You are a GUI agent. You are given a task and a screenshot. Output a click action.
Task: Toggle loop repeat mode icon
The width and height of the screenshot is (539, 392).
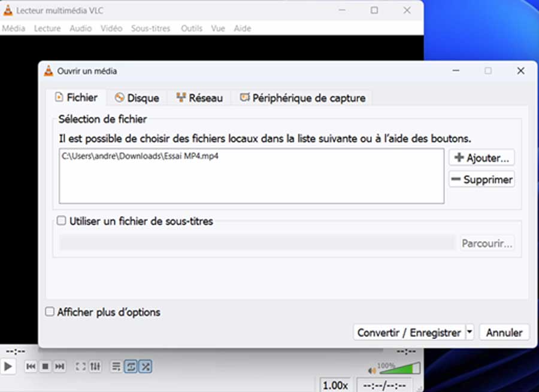(131, 367)
